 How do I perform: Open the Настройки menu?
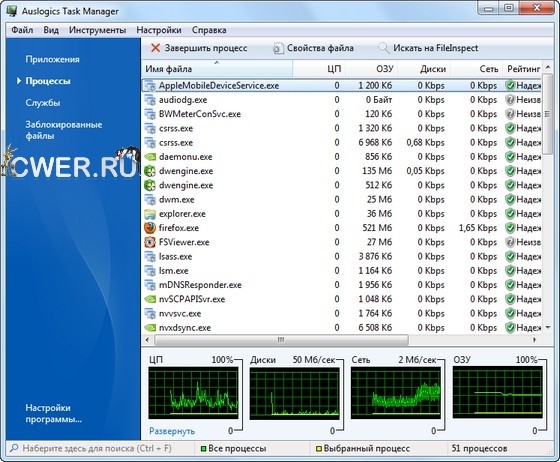tap(159, 30)
